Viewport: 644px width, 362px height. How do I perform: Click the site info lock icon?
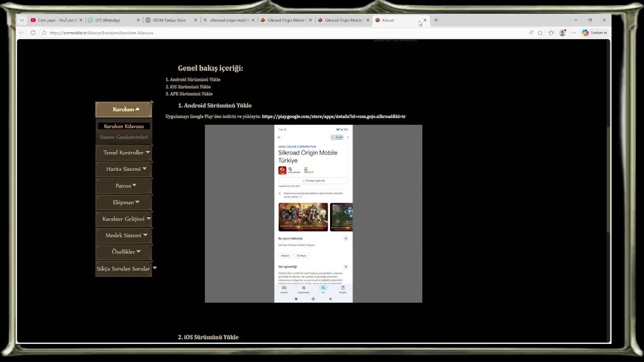44,33
